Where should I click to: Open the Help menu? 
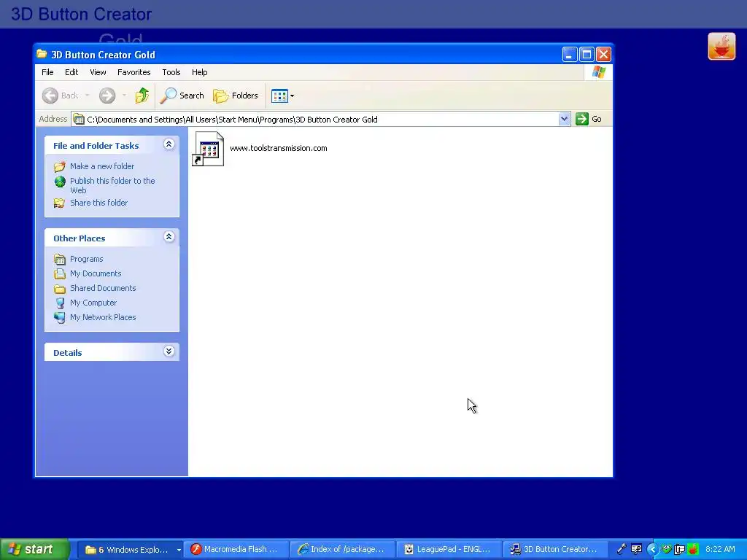(x=200, y=72)
